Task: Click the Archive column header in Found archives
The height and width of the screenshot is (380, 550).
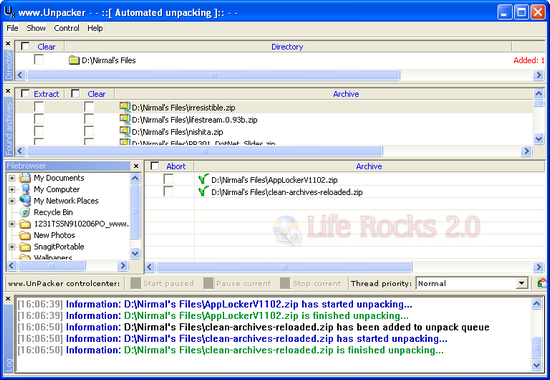Action: pos(346,94)
